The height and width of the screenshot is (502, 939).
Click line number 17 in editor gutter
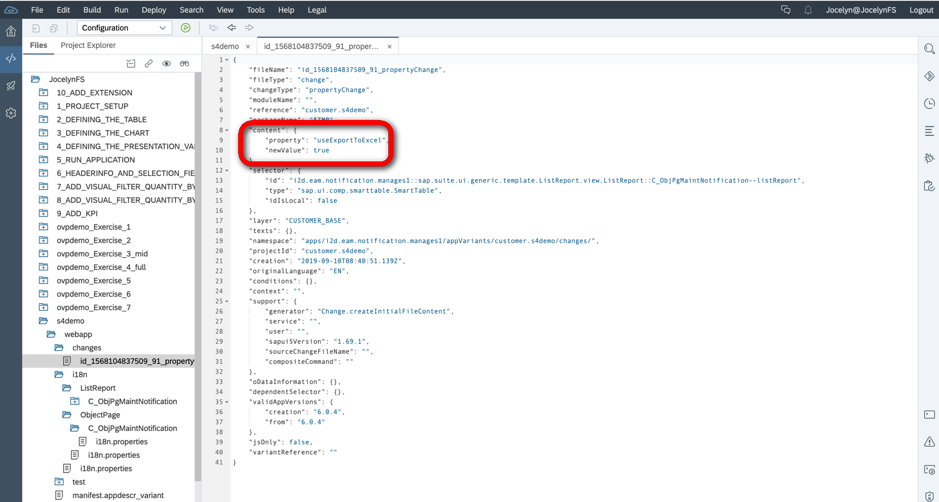[x=219, y=220]
